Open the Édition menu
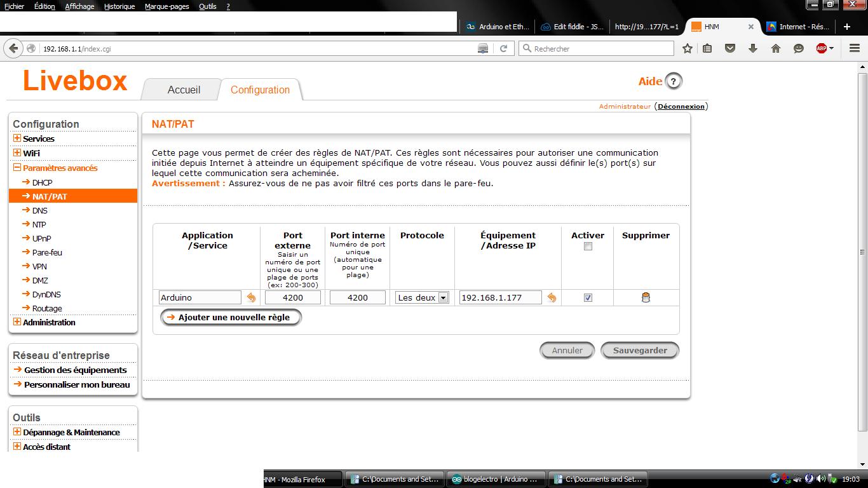 (44, 6)
